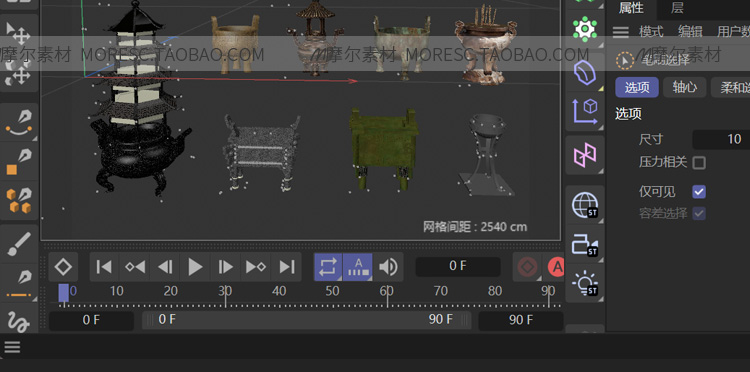Go to end of animation
This screenshot has height=372, width=750.
click(x=287, y=267)
